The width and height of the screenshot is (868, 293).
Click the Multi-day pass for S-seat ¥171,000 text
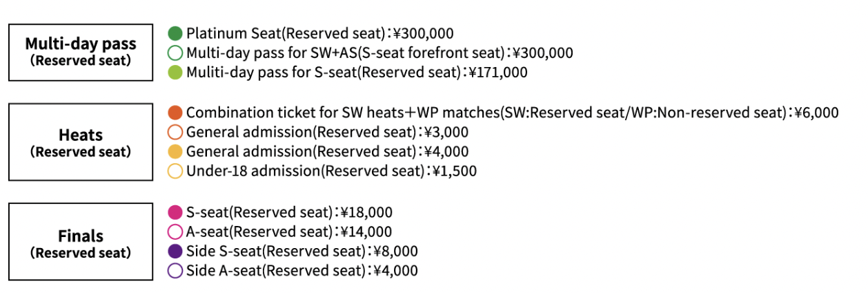pos(357,72)
